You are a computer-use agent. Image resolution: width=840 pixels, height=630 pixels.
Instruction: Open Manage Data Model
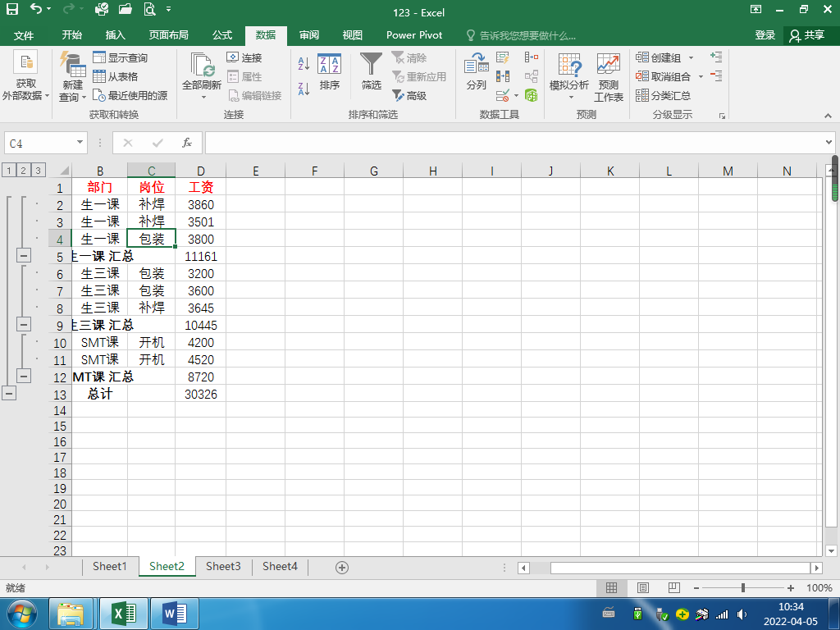[531, 95]
